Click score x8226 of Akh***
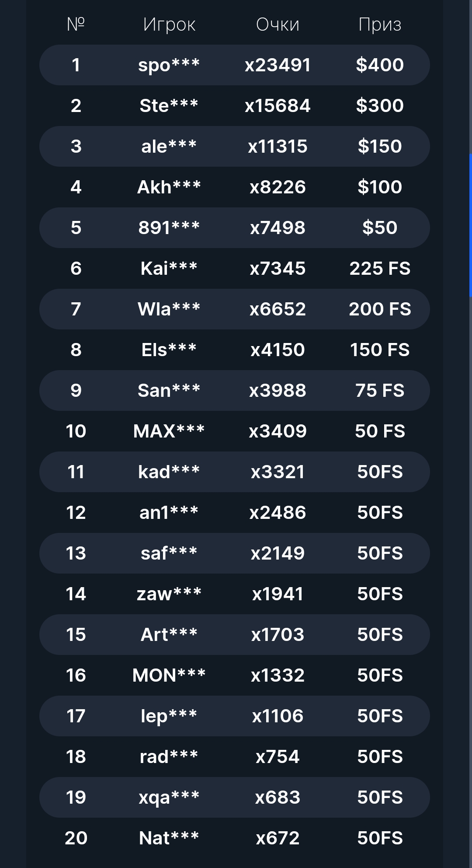This screenshot has width=472, height=868. [278, 187]
